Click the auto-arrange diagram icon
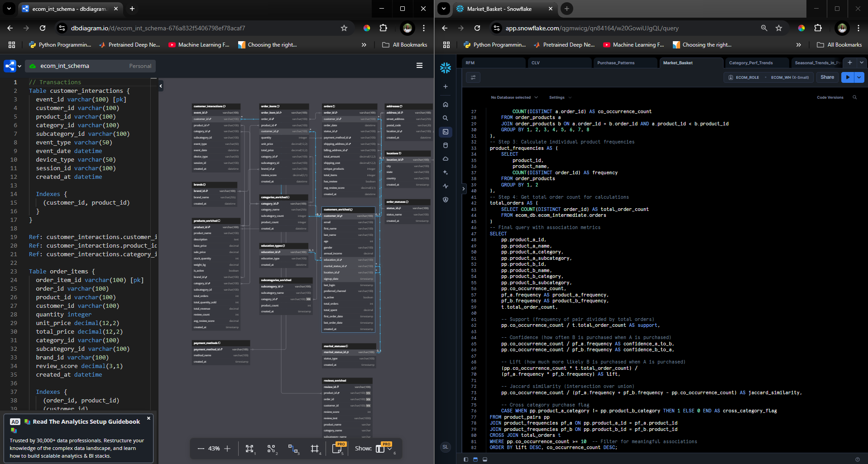 271,449
